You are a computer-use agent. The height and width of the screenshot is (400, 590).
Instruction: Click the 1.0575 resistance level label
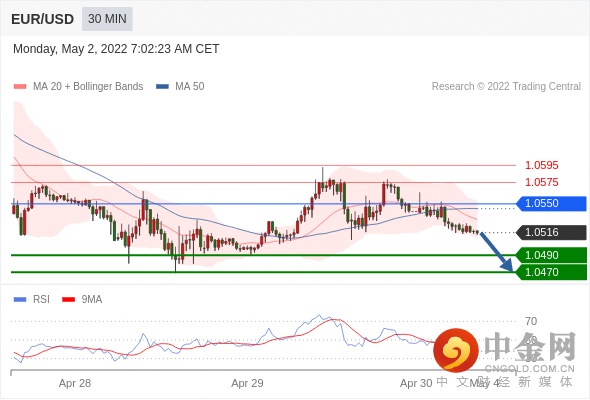click(x=541, y=183)
